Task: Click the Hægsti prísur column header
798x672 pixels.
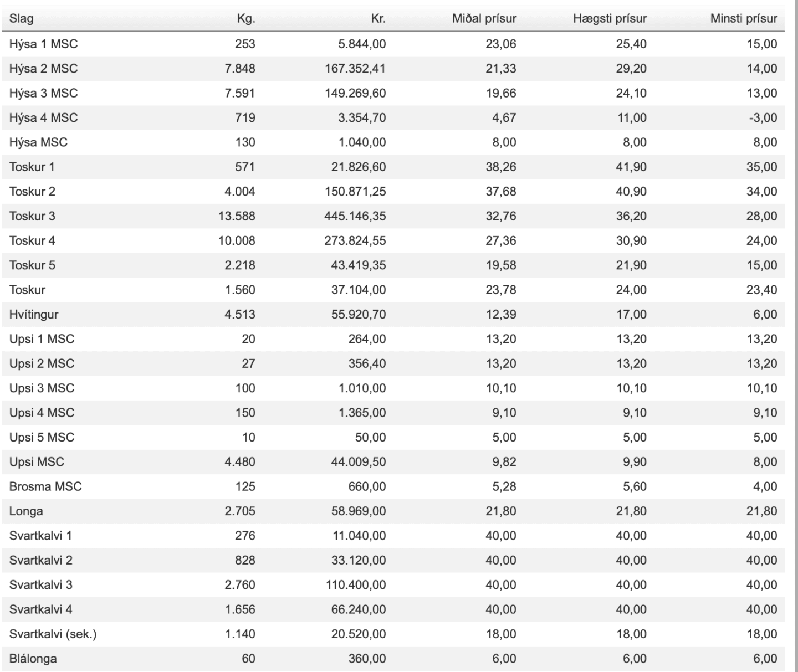Action: (x=610, y=19)
